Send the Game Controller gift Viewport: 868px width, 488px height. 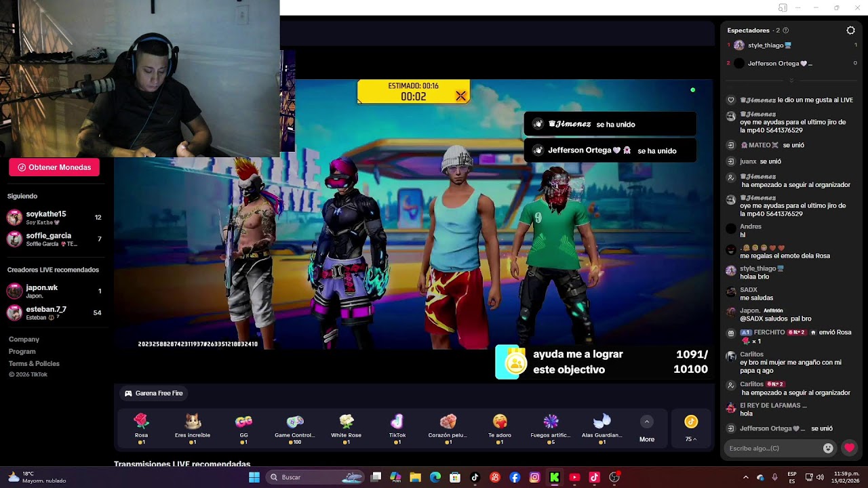click(x=295, y=429)
